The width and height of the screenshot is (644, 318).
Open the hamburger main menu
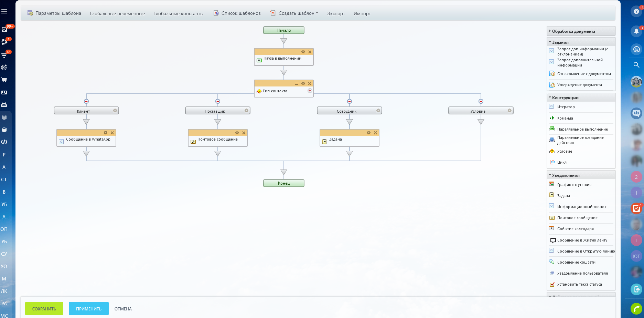(x=4, y=11)
